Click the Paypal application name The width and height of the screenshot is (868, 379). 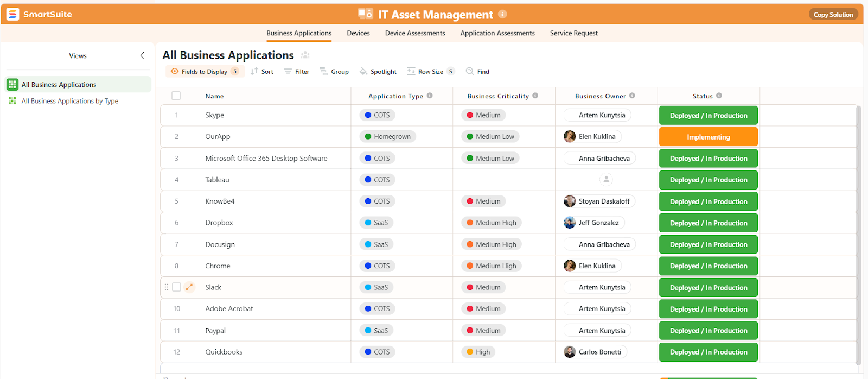point(215,330)
